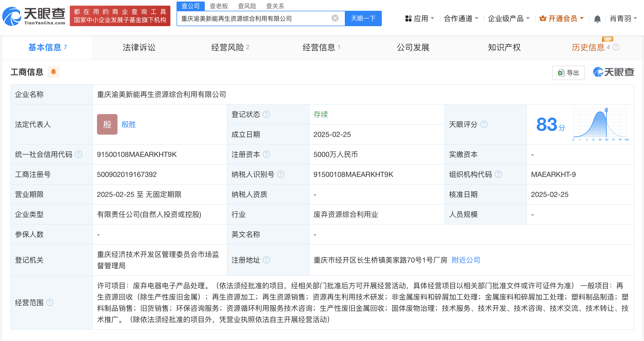Viewport: 644px width, 341px height.
Task: Open the 附近公司 link
Action: coord(465,260)
